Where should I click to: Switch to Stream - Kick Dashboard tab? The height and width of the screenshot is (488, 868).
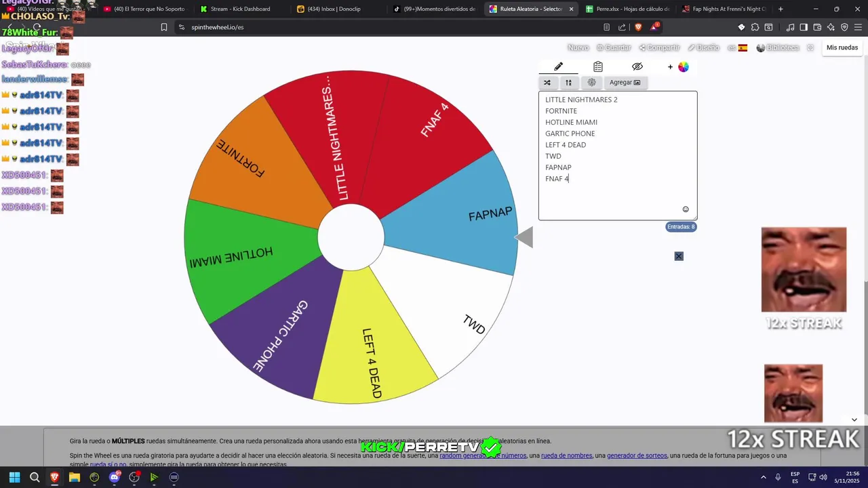coord(240,9)
